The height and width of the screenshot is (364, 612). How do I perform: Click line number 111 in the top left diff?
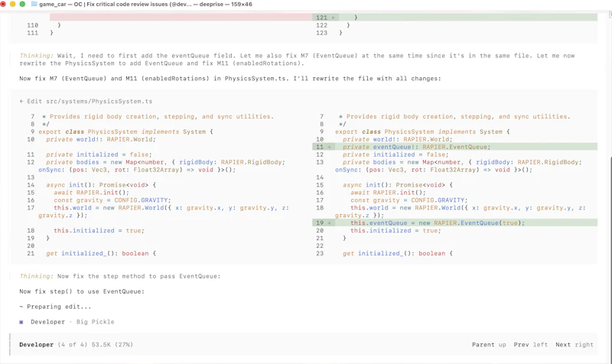click(x=32, y=33)
